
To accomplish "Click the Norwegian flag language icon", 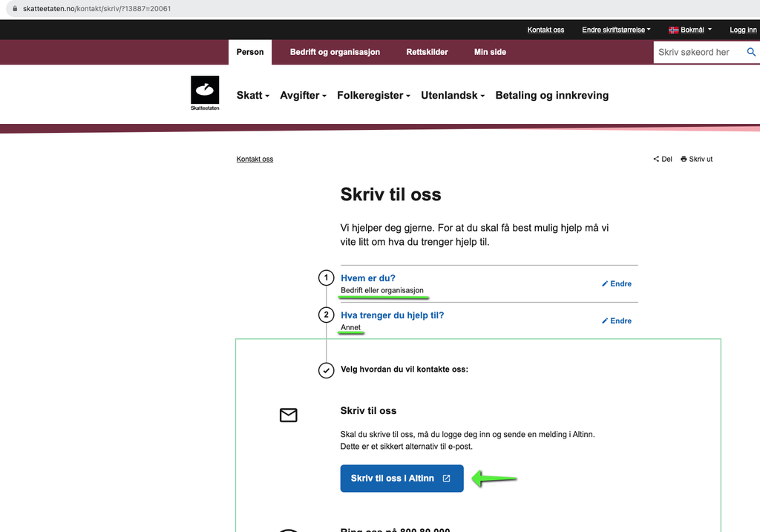I will point(674,30).
